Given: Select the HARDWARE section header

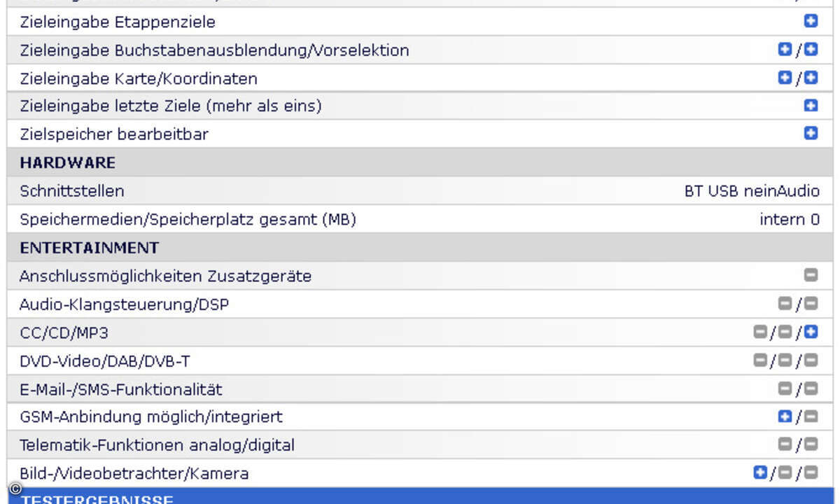Looking at the screenshot, I should tap(420, 162).
